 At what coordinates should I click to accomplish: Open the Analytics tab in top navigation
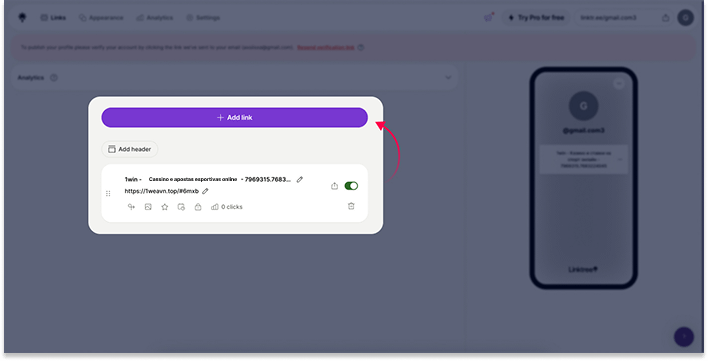tap(155, 18)
